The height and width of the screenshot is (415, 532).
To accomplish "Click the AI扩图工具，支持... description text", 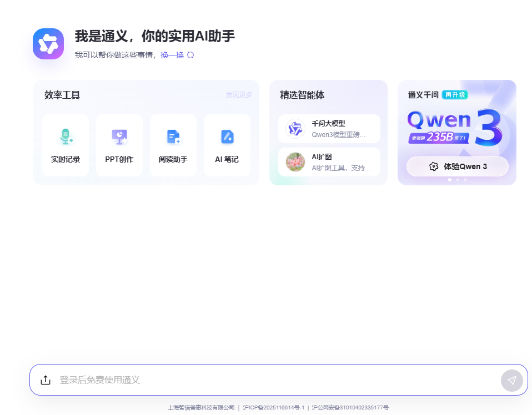I will click(342, 168).
